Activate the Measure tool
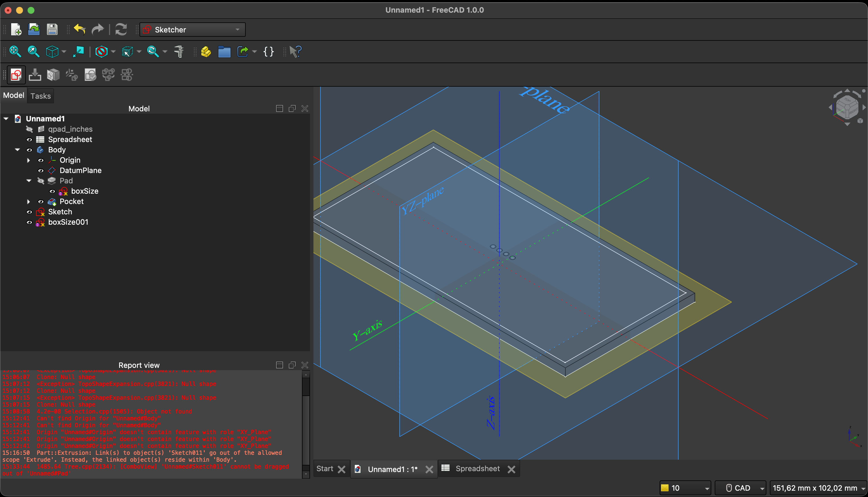Image resolution: width=868 pixels, height=497 pixels. pos(179,51)
